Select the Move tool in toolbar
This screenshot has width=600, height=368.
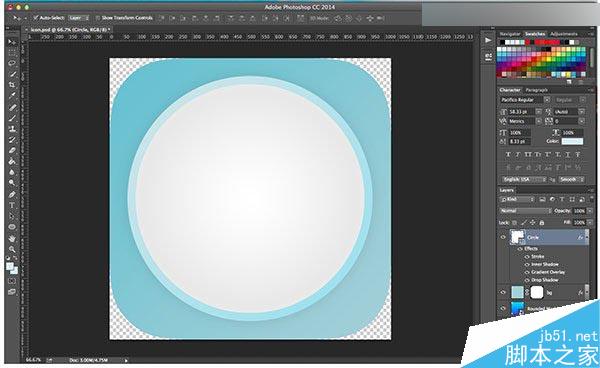(x=12, y=42)
